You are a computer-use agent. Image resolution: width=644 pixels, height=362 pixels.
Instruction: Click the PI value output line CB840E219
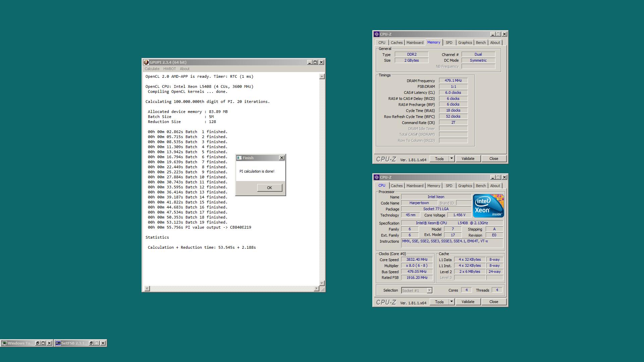click(x=200, y=228)
